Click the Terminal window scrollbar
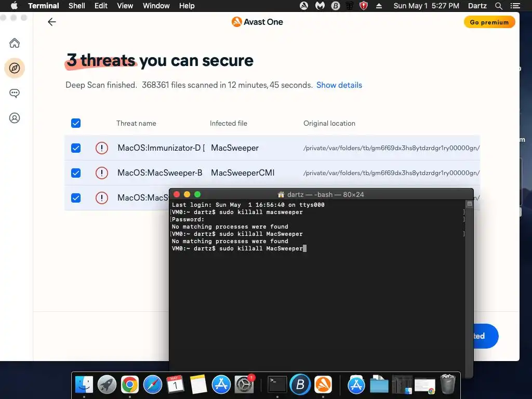Viewport: 532px width, 399px height. tap(470, 288)
